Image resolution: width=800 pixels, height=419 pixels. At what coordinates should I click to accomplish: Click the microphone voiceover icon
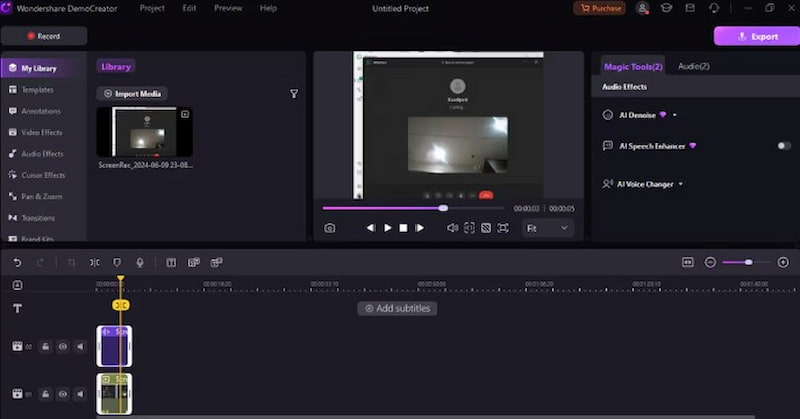pyautogui.click(x=140, y=262)
